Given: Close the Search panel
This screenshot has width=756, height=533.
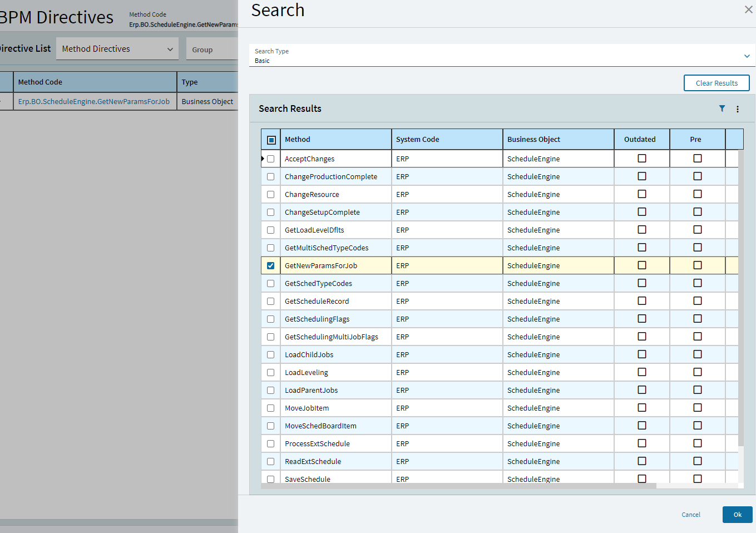Looking at the screenshot, I should coord(748,9).
